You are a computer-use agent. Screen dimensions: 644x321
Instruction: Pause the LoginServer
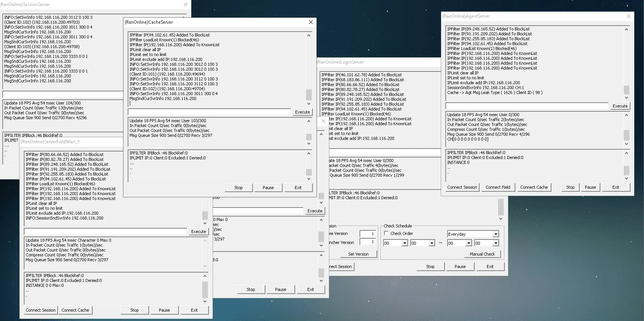[x=460, y=266]
